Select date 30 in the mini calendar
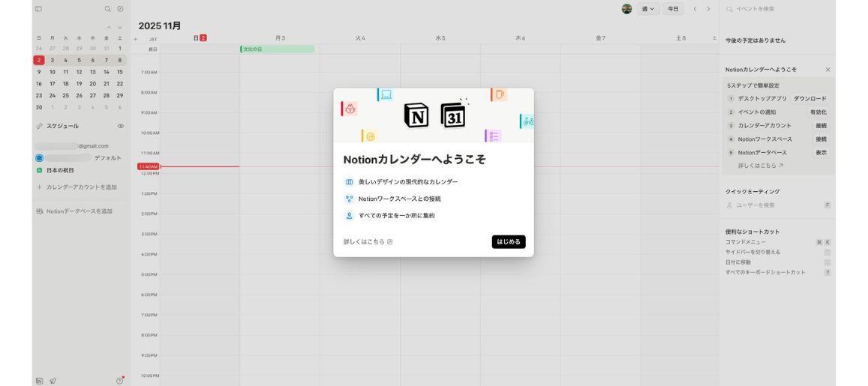Screen dimensions: 868x386 (39, 107)
